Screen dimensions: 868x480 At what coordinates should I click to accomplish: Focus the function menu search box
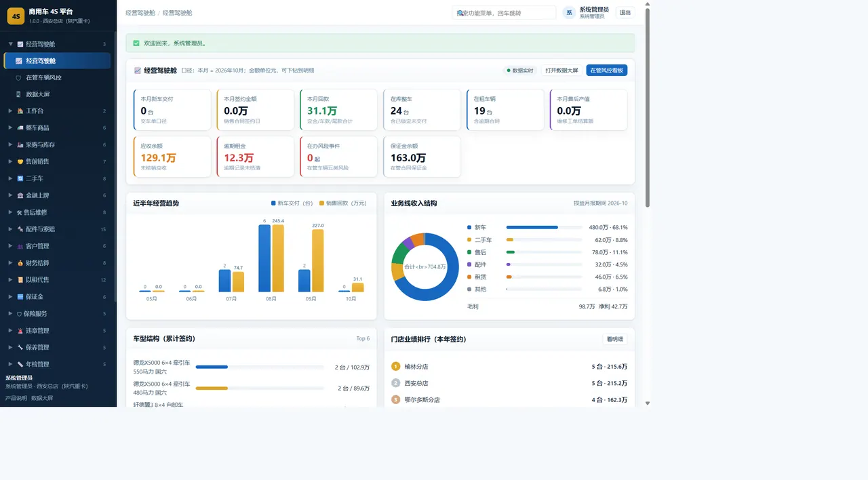click(504, 13)
